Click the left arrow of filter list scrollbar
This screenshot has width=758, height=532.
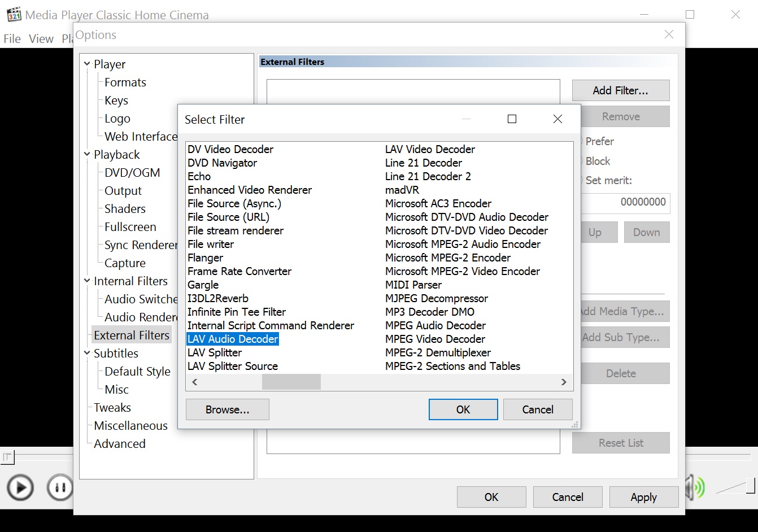194,382
